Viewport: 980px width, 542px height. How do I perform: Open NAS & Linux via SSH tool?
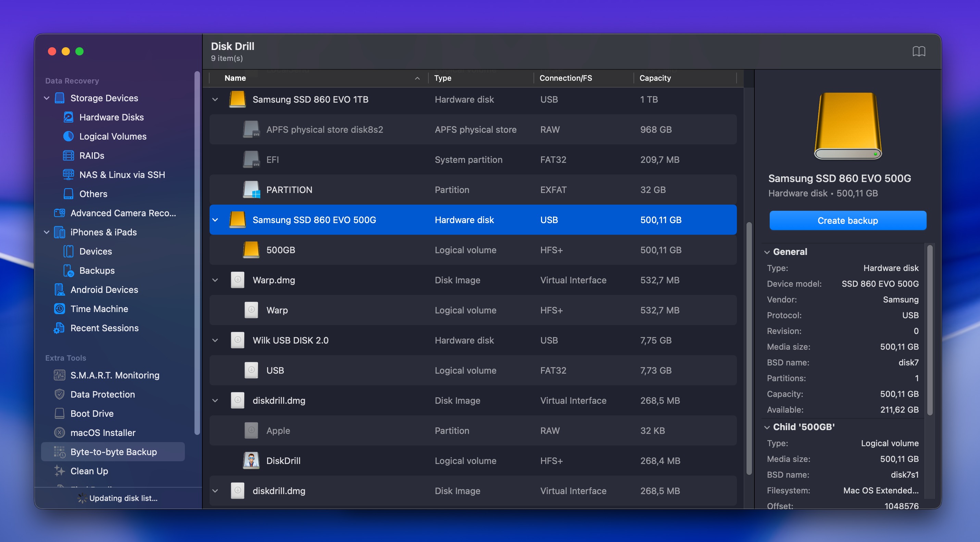(68, 175)
